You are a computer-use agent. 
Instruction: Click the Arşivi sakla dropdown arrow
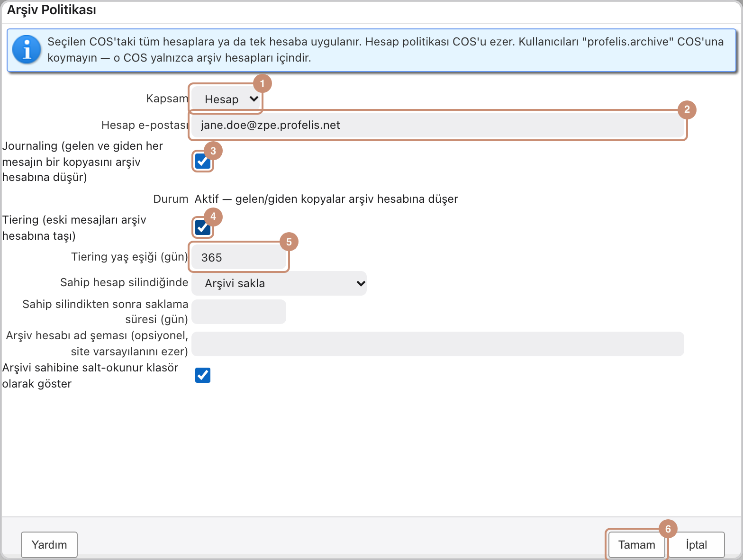361,283
